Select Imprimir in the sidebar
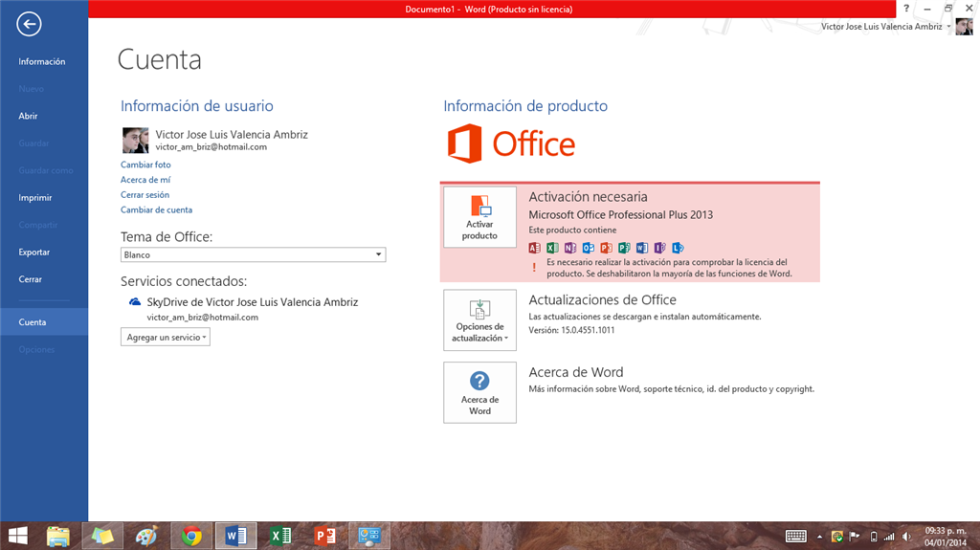Image resolution: width=980 pixels, height=550 pixels. coord(35,197)
